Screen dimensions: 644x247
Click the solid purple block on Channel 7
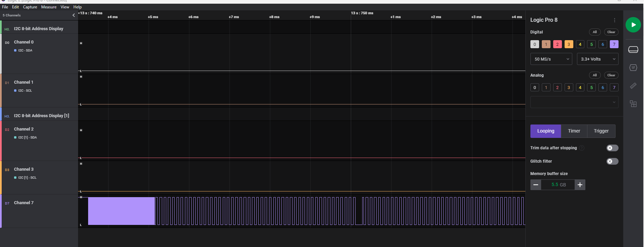point(121,211)
